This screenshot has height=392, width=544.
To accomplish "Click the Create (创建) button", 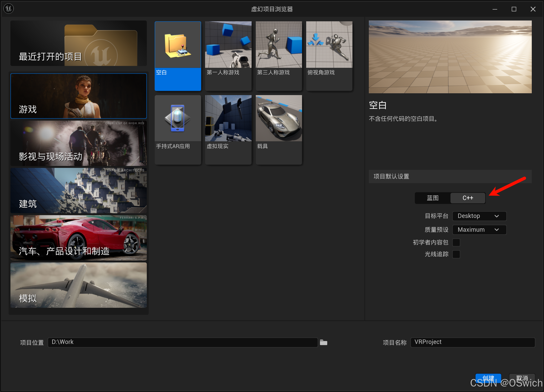I will [x=488, y=378].
